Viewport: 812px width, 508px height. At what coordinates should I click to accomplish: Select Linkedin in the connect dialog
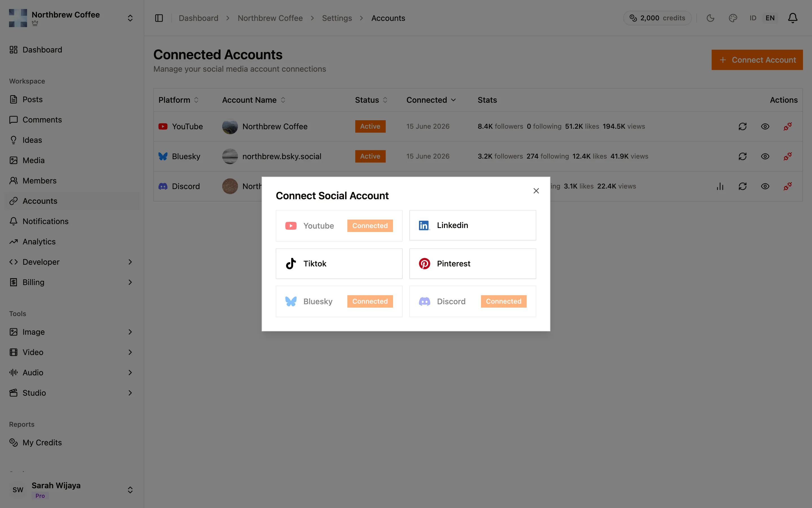pos(473,225)
